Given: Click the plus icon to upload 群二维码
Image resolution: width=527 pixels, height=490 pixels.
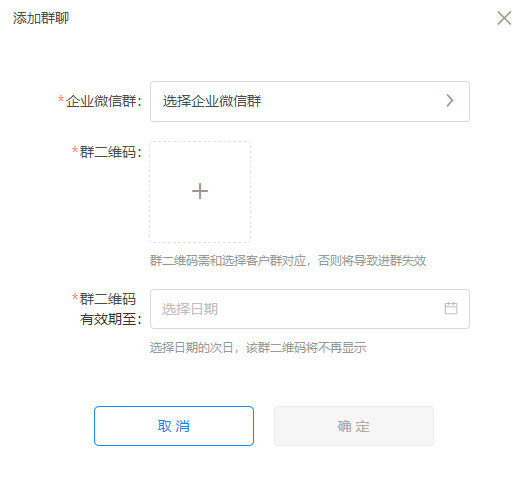Looking at the screenshot, I should click(x=200, y=191).
